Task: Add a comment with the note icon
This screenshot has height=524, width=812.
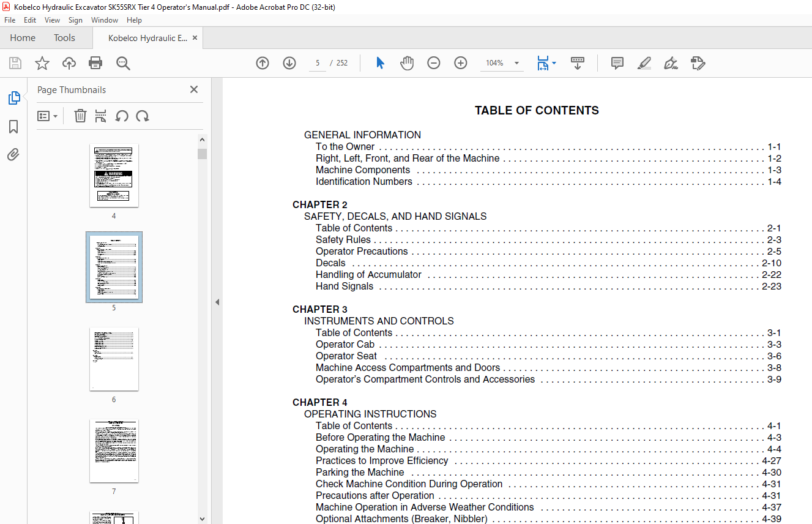Action: [x=617, y=63]
